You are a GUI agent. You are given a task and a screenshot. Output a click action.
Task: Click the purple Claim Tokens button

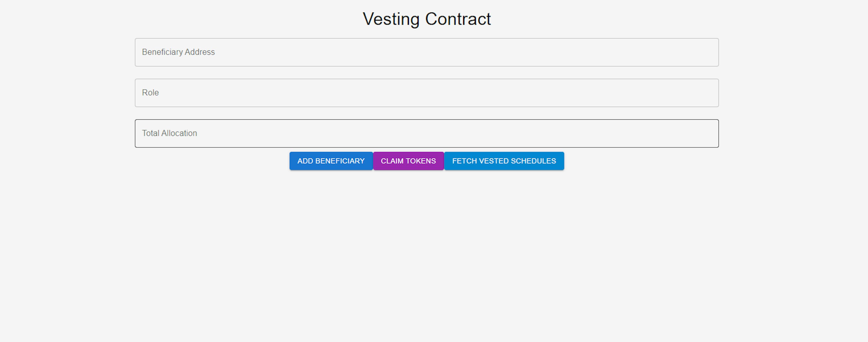[408, 161]
